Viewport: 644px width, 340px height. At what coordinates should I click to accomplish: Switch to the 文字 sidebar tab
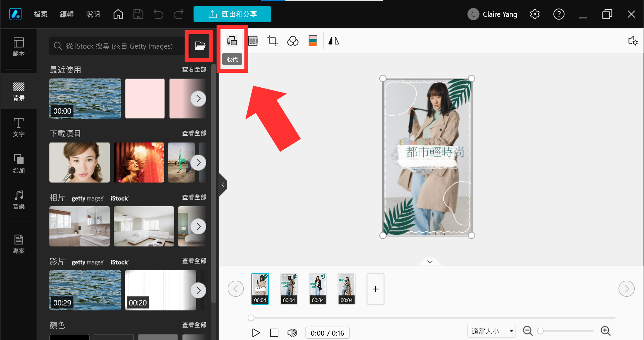[x=19, y=127]
